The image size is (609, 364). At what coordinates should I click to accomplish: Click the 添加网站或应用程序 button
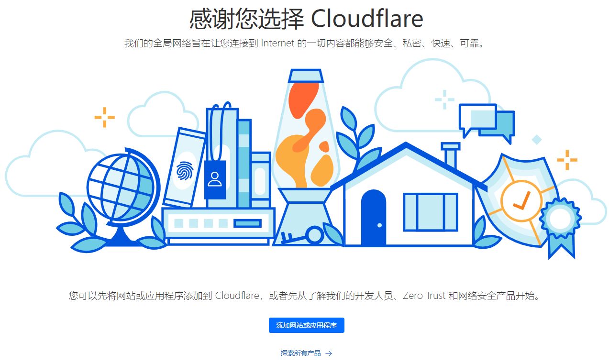tap(306, 325)
